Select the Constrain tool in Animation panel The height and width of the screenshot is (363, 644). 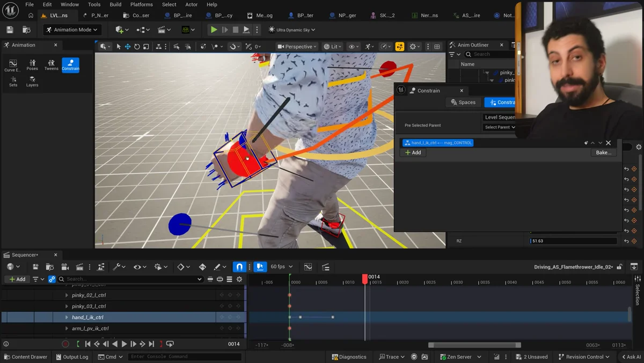(70, 66)
